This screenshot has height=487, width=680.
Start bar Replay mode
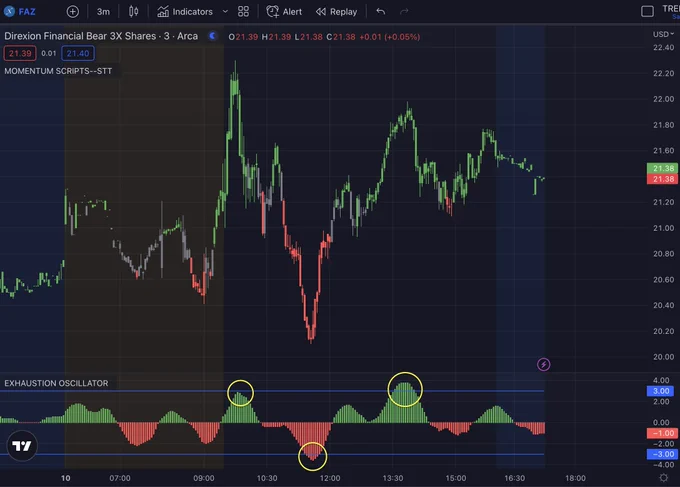click(337, 12)
